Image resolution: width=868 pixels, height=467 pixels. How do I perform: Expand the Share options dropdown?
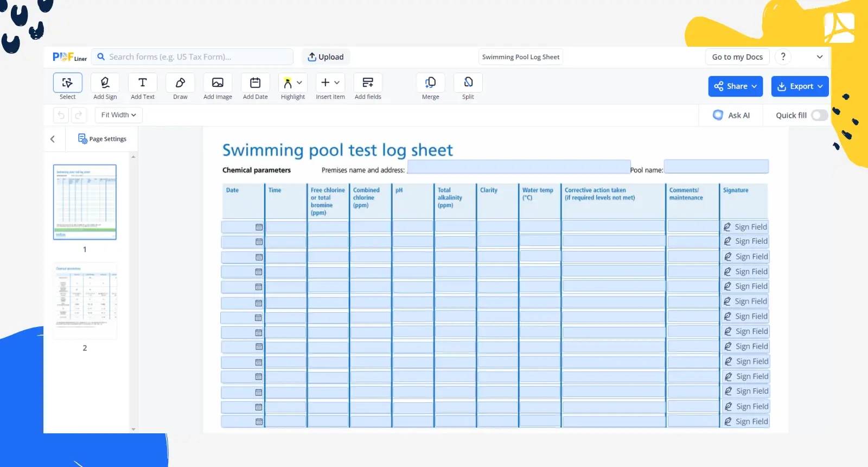tap(735, 86)
